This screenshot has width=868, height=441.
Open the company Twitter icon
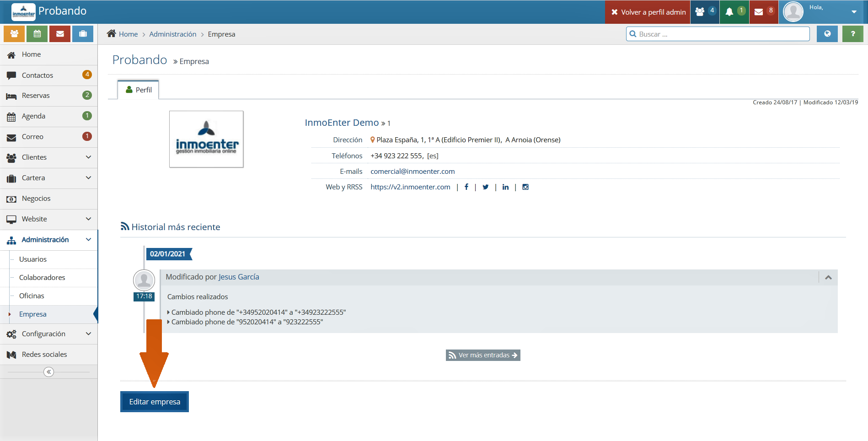pyautogui.click(x=486, y=187)
